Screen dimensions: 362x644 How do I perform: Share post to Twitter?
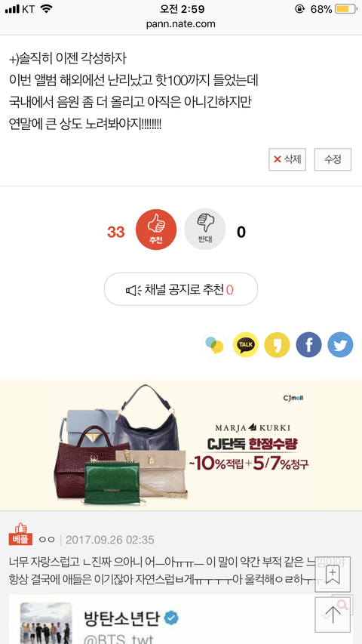(x=340, y=344)
